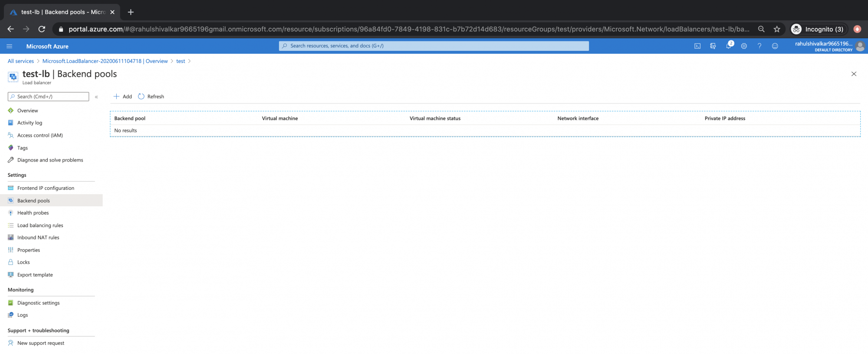Open Azure Cloud Shell icon
Image resolution: width=868 pixels, height=354 pixels.
(697, 46)
